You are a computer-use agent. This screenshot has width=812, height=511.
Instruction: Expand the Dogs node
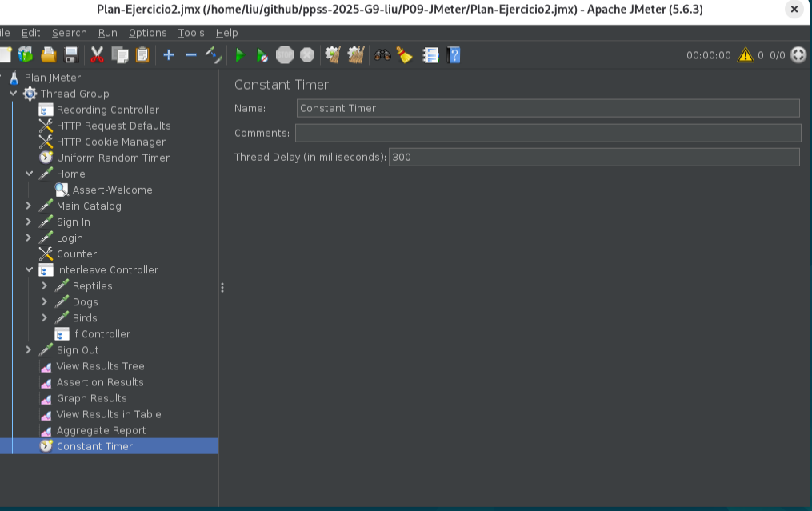point(45,301)
